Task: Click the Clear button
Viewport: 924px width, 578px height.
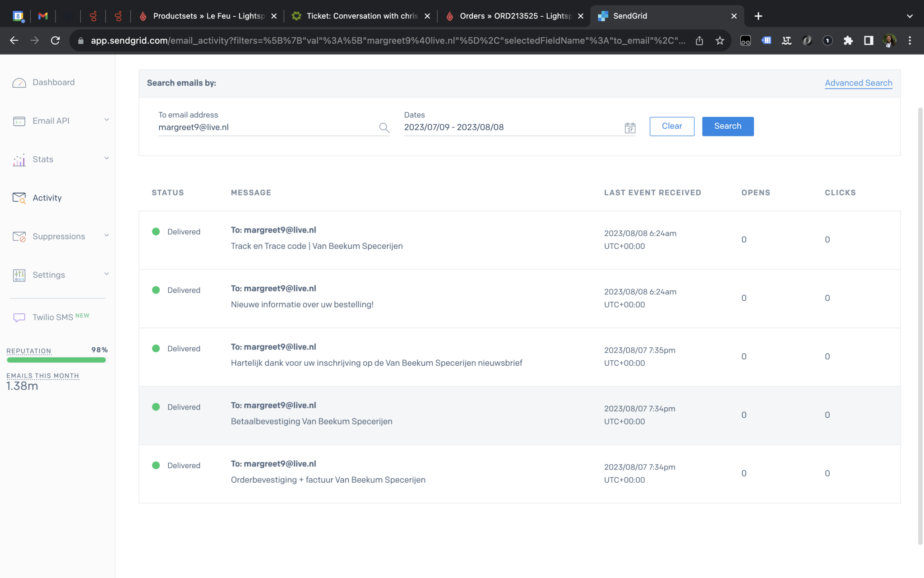Action: click(671, 126)
